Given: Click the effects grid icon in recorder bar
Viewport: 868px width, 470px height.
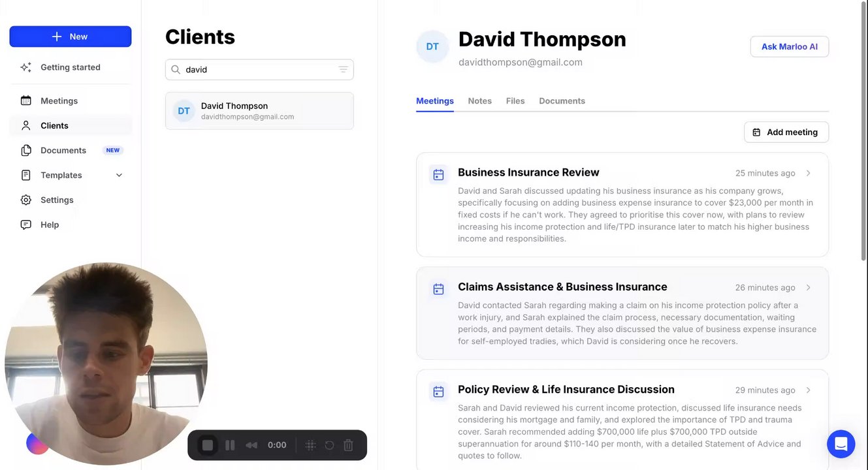Looking at the screenshot, I should click(311, 445).
